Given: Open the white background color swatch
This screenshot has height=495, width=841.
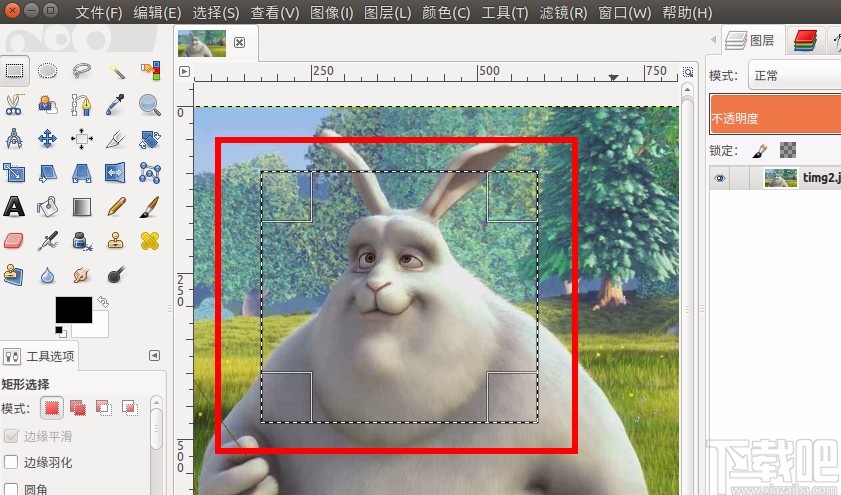Looking at the screenshot, I should coord(100,326).
